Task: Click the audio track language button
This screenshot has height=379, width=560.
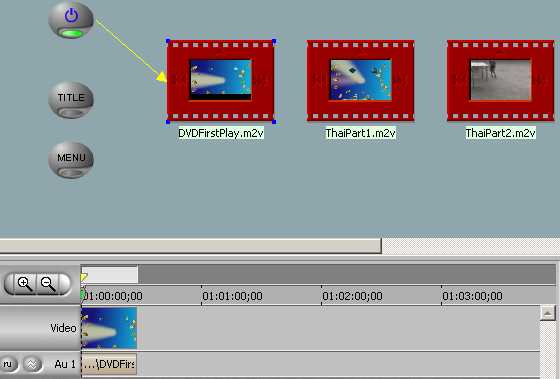Action: click(8, 364)
